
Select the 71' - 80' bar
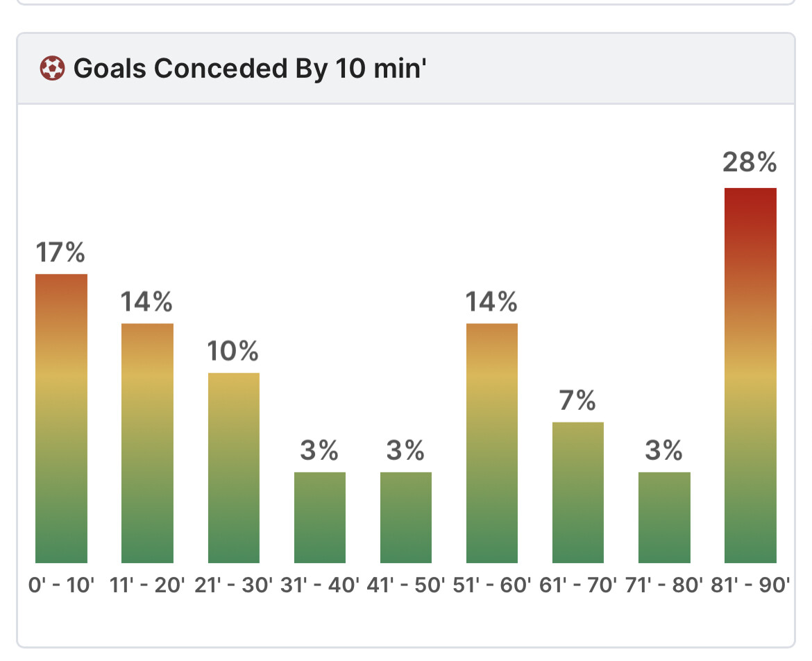tap(664, 517)
